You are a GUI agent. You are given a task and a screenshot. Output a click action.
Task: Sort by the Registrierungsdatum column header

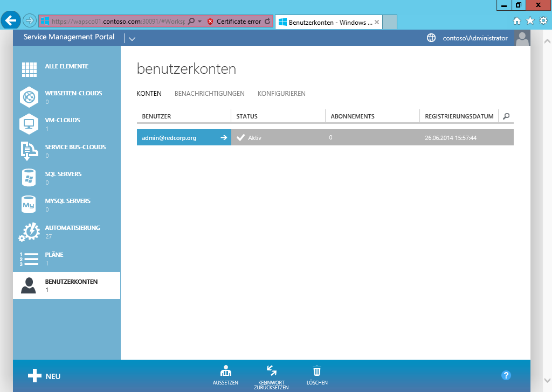click(459, 116)
